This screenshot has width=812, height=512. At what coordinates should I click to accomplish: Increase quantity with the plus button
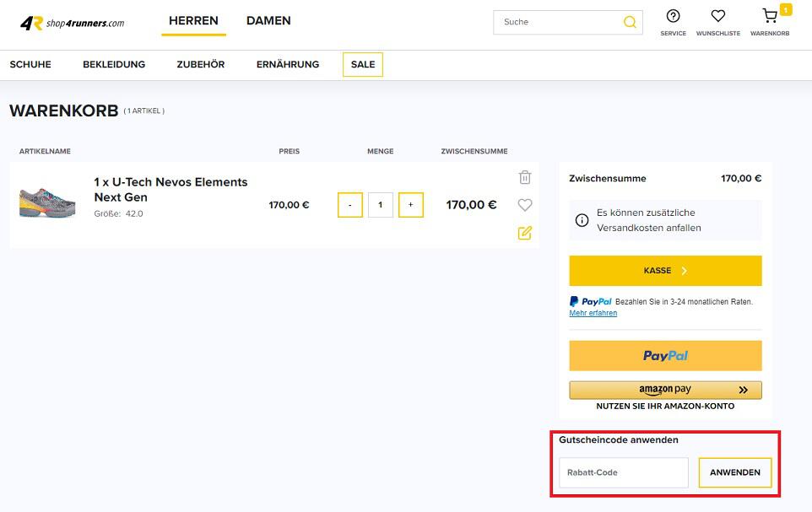pos(411,205)
